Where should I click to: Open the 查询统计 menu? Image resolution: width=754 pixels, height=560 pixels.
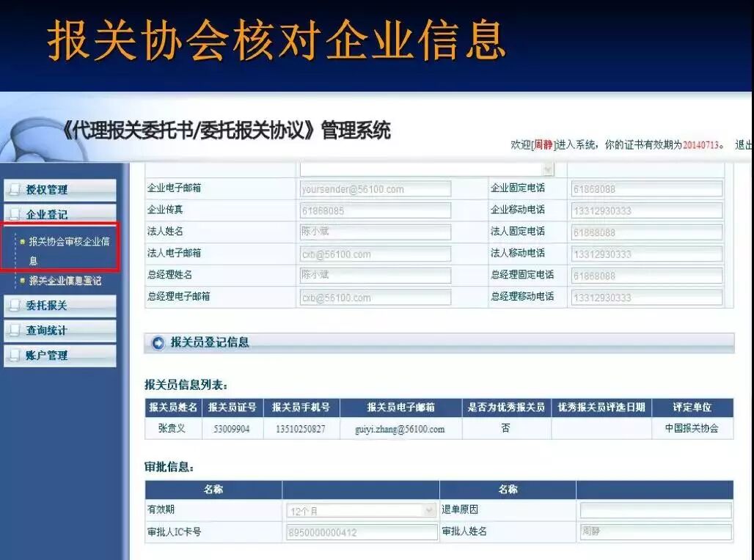(59, 331)
